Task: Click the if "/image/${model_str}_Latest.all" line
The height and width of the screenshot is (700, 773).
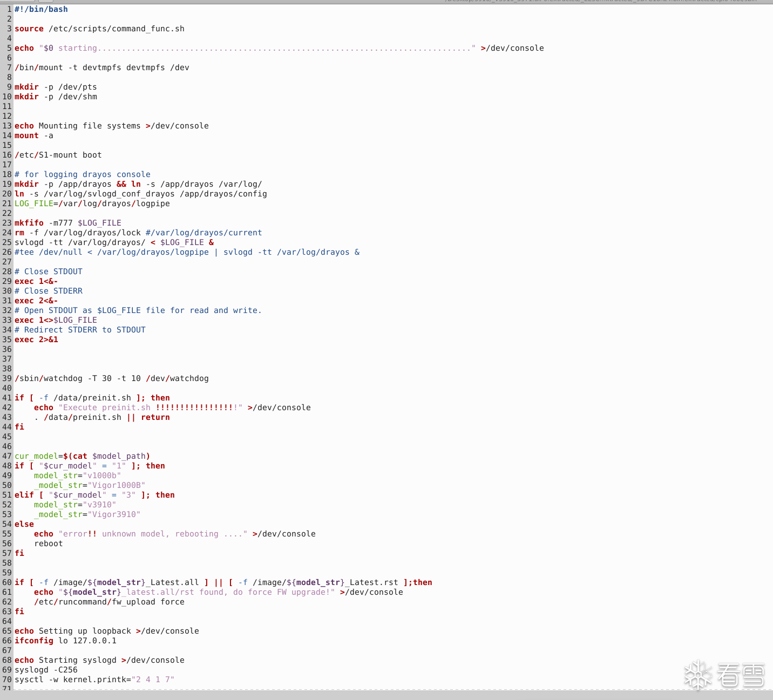Action: tap(223, 582)
